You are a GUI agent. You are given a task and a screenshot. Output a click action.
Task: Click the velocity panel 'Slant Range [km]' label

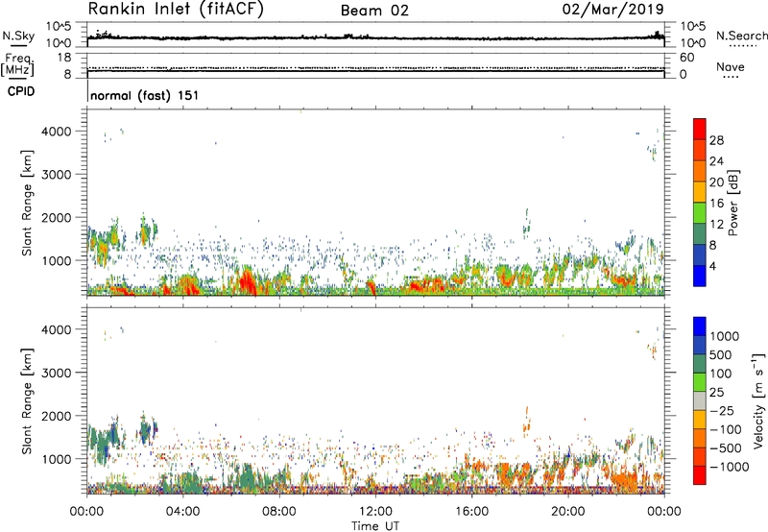[x=27, y=401]
